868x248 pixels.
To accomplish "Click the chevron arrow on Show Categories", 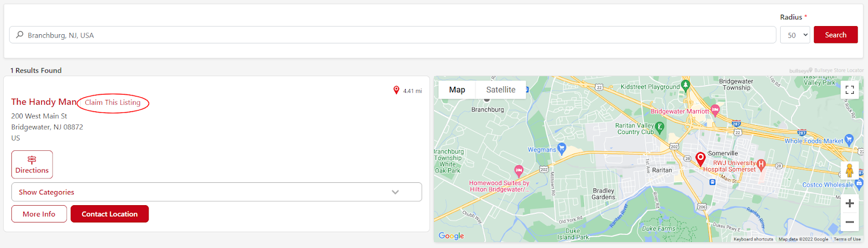I will [x=395, y=192].
